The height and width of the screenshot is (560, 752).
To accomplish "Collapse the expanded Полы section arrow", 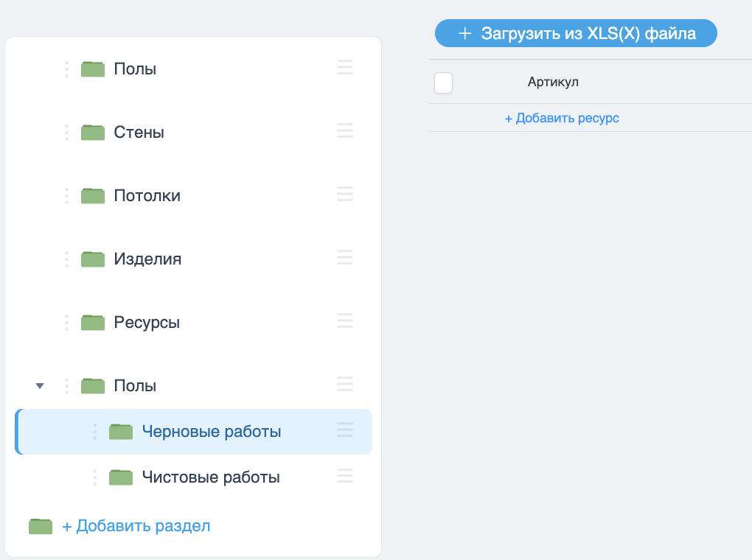I will click(x=40, y=386).
